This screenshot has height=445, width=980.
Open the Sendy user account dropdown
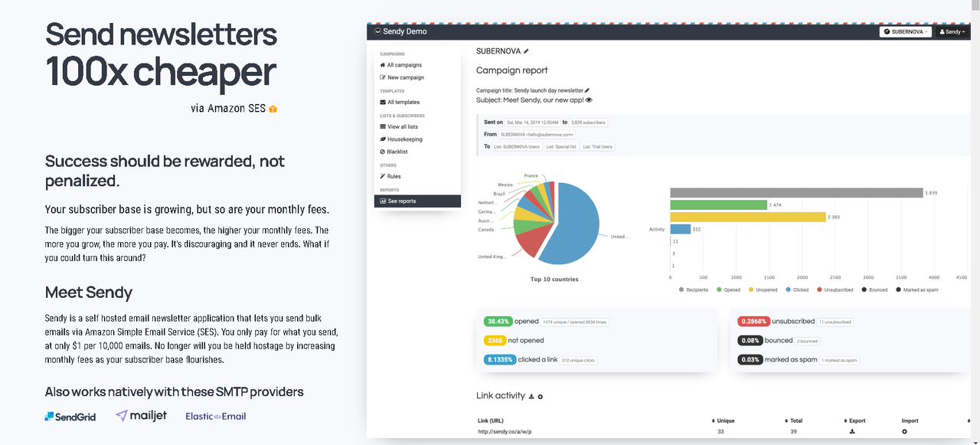tap(952, 32)
